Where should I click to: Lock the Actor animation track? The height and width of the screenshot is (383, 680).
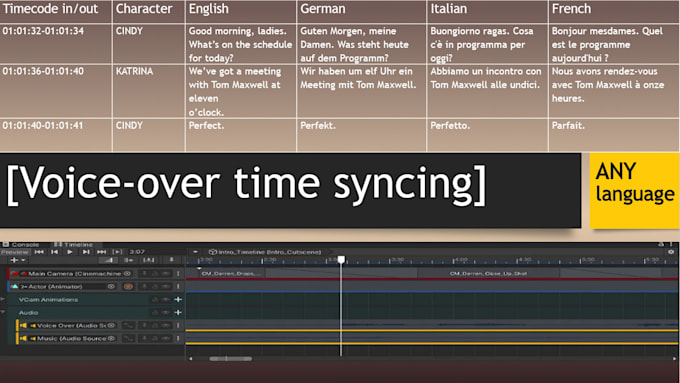(155, 287)
